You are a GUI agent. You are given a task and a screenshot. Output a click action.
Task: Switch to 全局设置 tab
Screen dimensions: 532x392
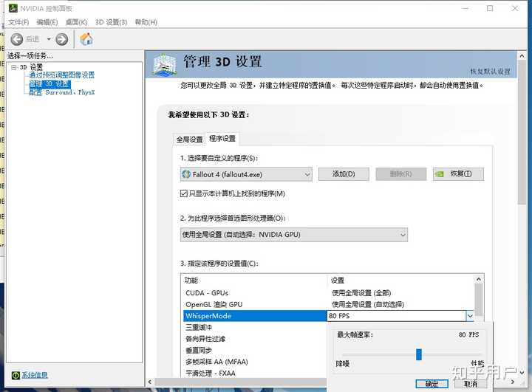190,140
